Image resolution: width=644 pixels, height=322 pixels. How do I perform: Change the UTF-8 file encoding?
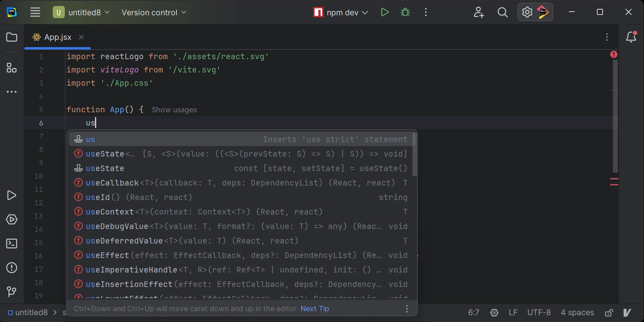(x=539, y=313)
